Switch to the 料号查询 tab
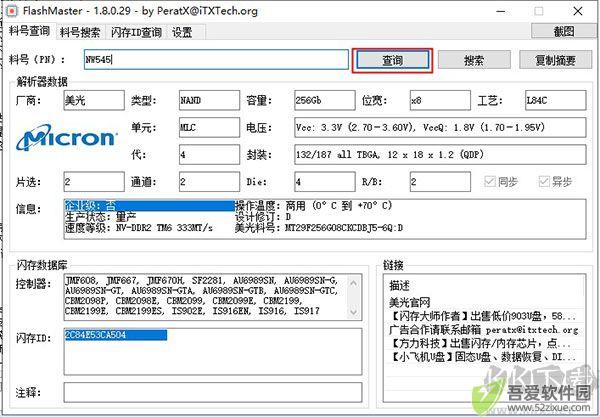Screen dimensions: 600x417 tap(29, 31)
